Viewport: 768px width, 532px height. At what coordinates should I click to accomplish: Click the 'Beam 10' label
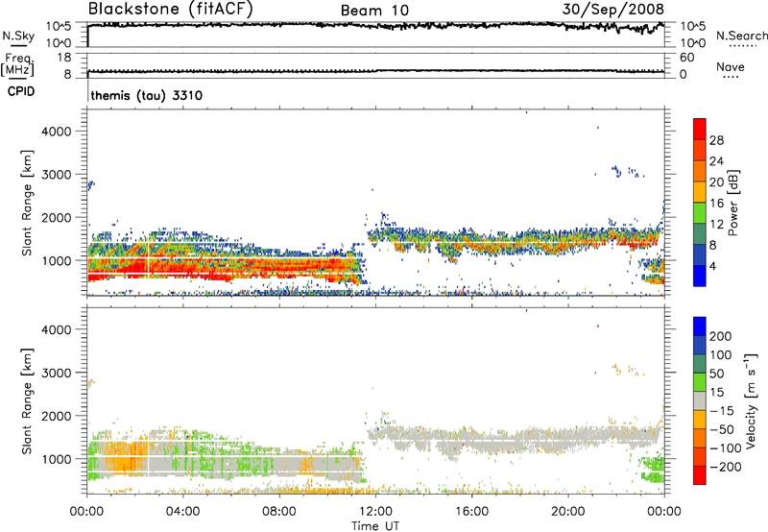pyautogui.click(x=374, y=11)
